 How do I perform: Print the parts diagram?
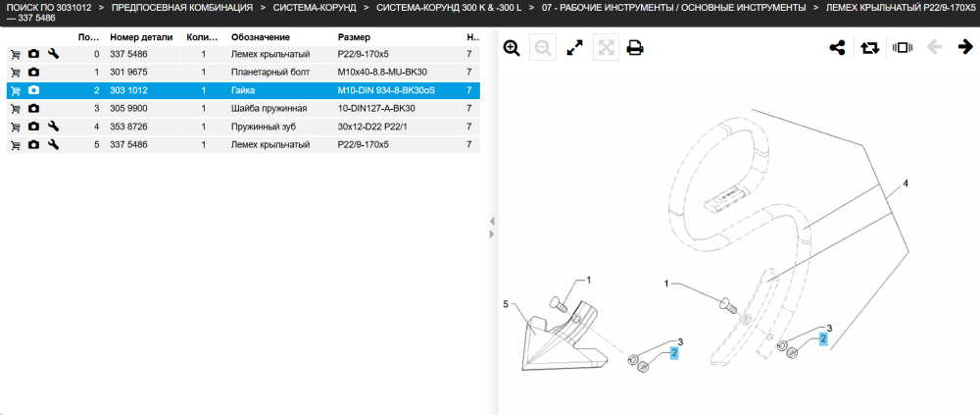(x=635, y=47)
